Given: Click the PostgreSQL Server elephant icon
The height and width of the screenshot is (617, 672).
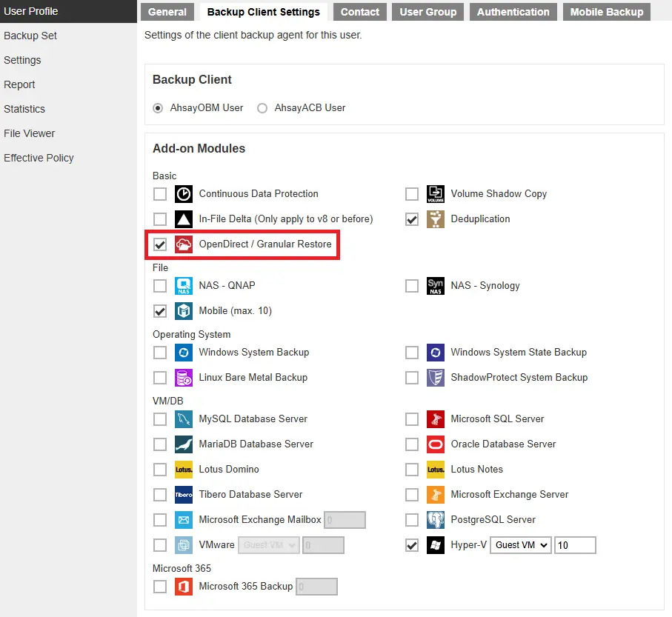Looking at the screenshot, I should [x=436, y=520].
